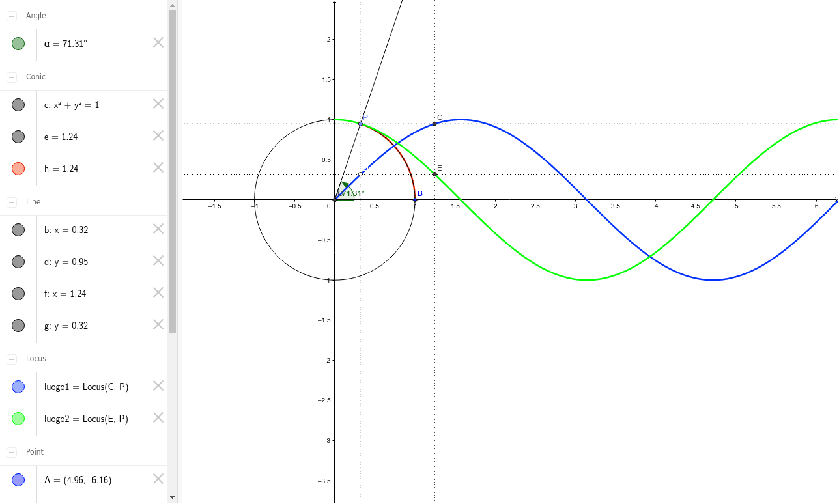Viewport: 839px width, 504px height.
Task: Delete line b: x = 0.32
Action: (158, 229)
